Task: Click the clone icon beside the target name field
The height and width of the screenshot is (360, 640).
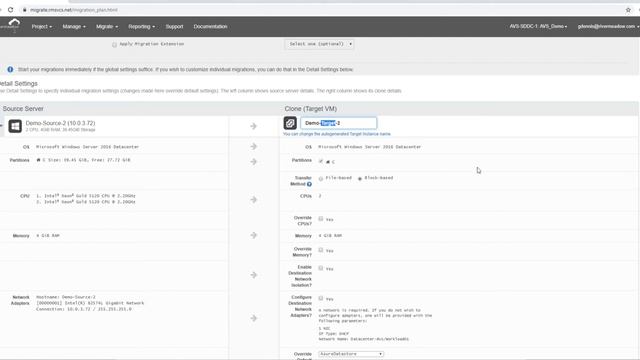Action: coord(290,123)
